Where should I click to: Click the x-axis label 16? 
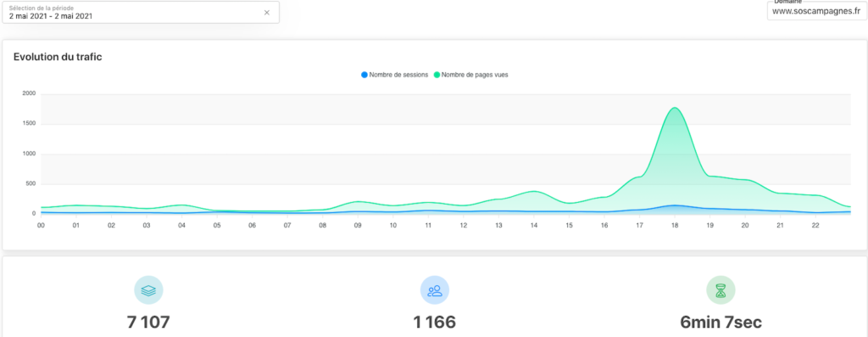point(604,226)
